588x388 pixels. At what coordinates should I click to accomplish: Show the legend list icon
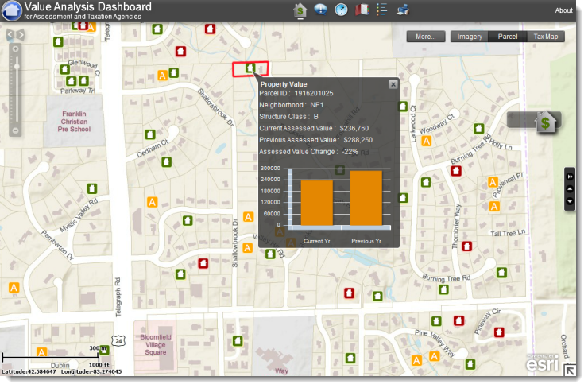381,10
